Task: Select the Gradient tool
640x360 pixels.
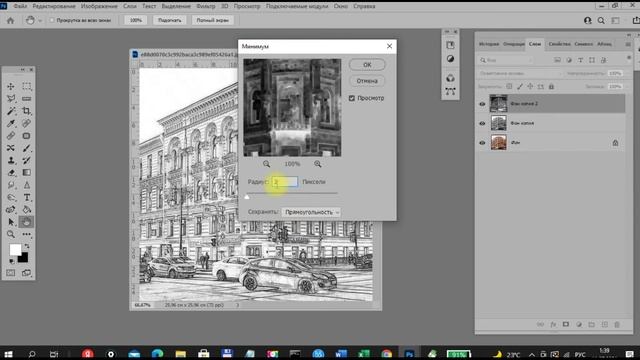Action: pos(27,173)
